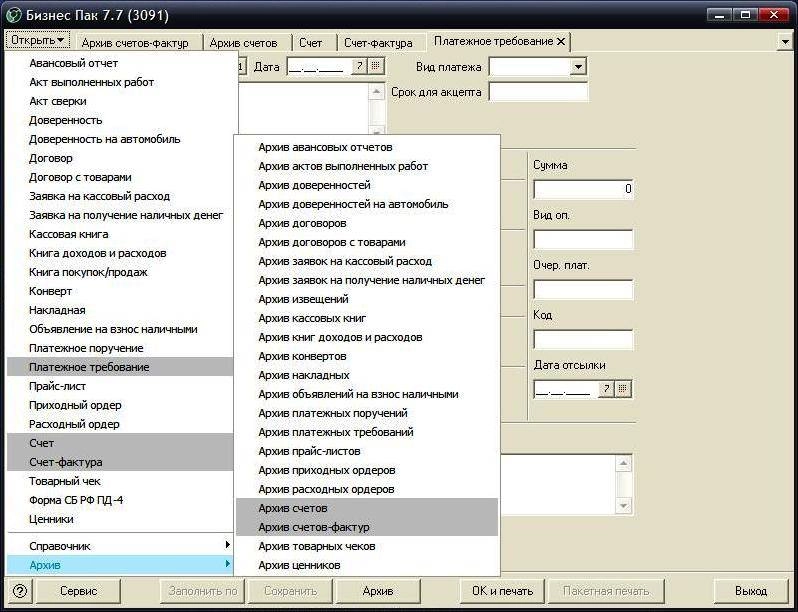
Task: Open Книга покупок/продаж entry
Action: (x=120, y=272)
